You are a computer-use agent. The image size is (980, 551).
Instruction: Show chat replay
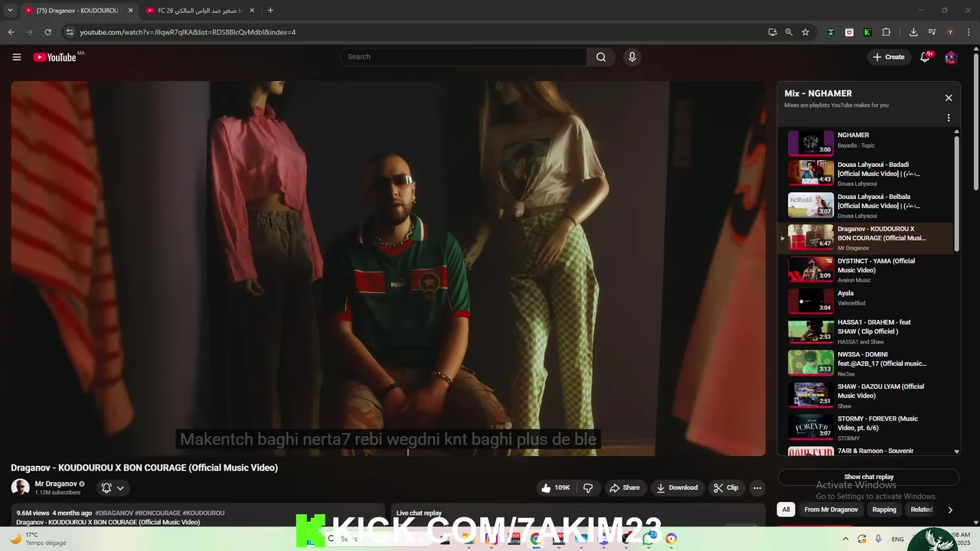868,477
